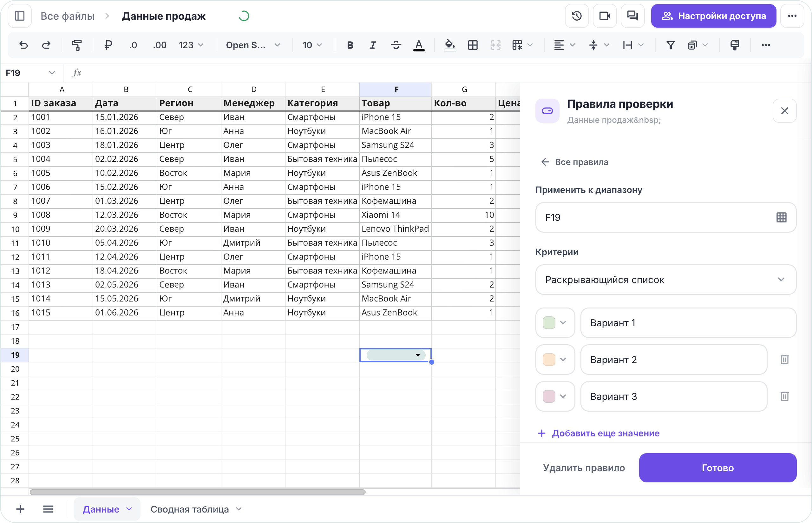Image resolution: width=812 pixels, height=523 pixels.
Task: Select cell with Lenovo ThinkPad
Action: [x=396, y=229]
